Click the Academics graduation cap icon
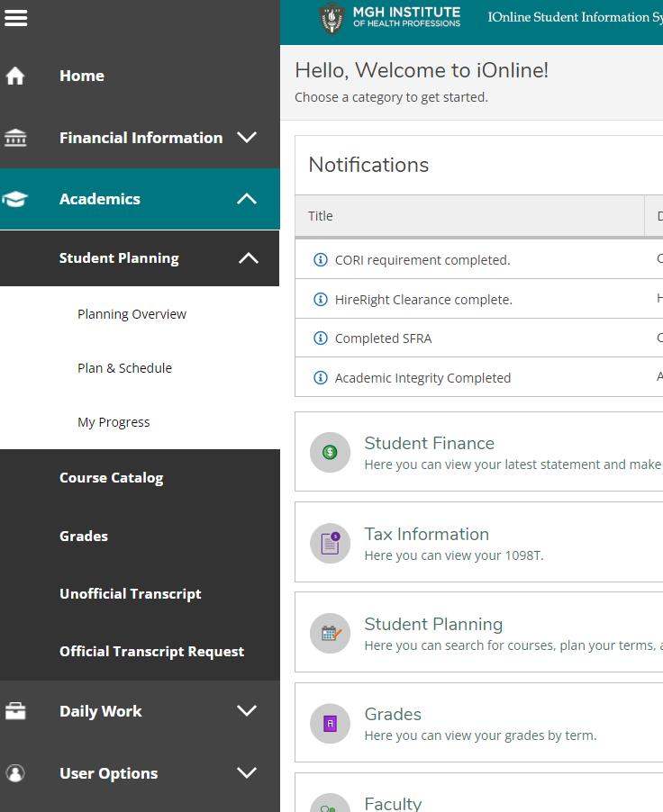Screen dimensions: 663x812 (x=15, y=199)
